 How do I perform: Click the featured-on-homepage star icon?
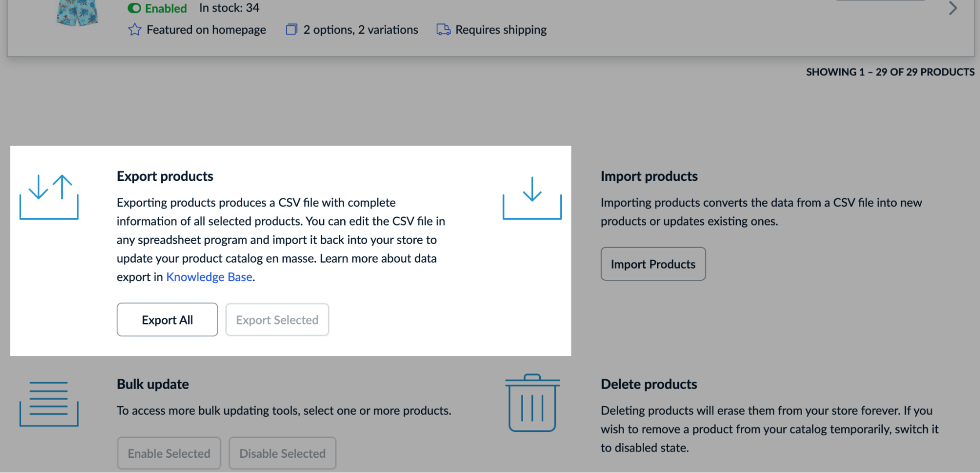click(x=134, y=29)
